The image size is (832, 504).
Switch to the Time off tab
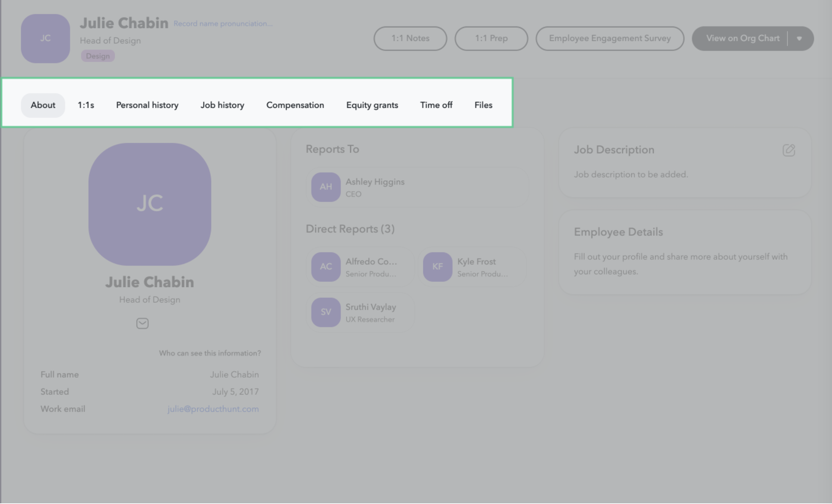point(436,105)
